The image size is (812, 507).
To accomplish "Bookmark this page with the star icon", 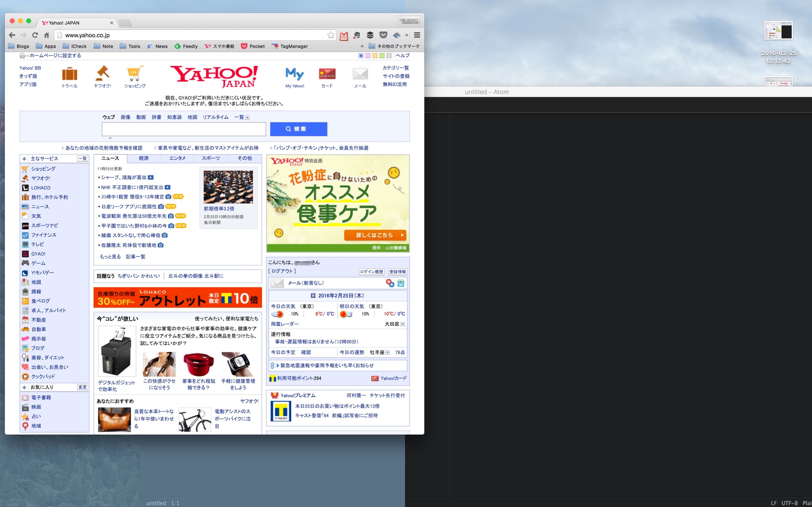I will click(331, 35).
